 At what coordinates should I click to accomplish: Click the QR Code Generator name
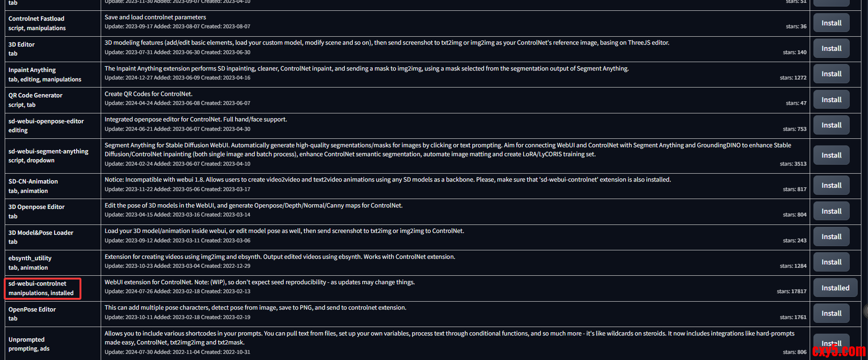pos(35,96)
